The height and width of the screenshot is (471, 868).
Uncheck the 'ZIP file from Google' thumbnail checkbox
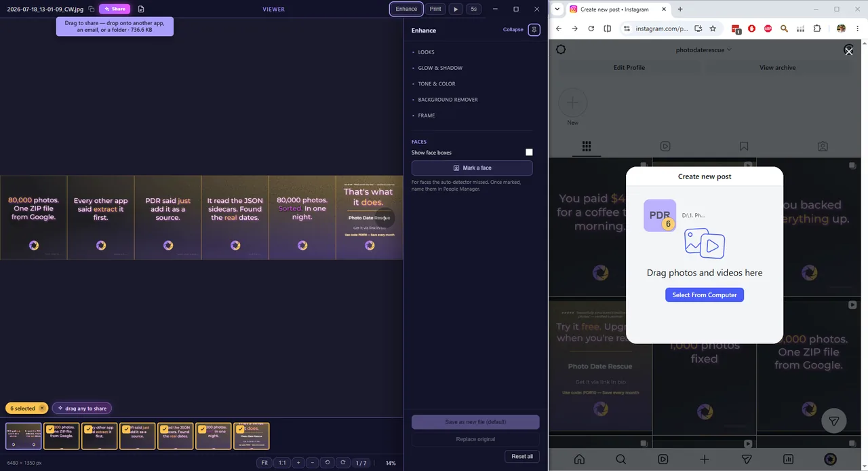pyautogui.click(x=50, y=429)
